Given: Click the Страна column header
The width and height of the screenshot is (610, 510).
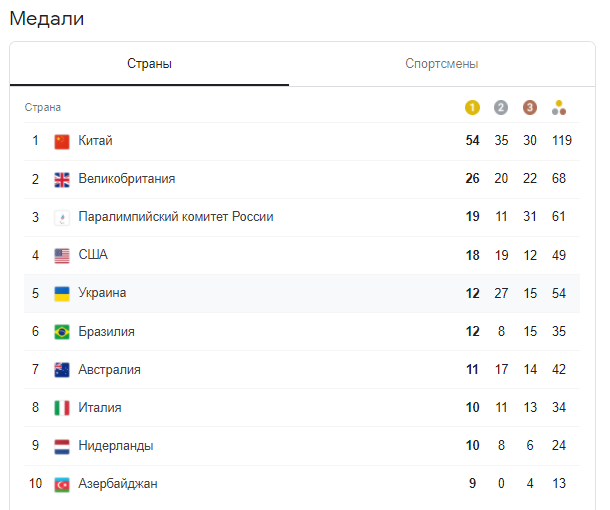Looking at the screenshot, I should [43, 107].
